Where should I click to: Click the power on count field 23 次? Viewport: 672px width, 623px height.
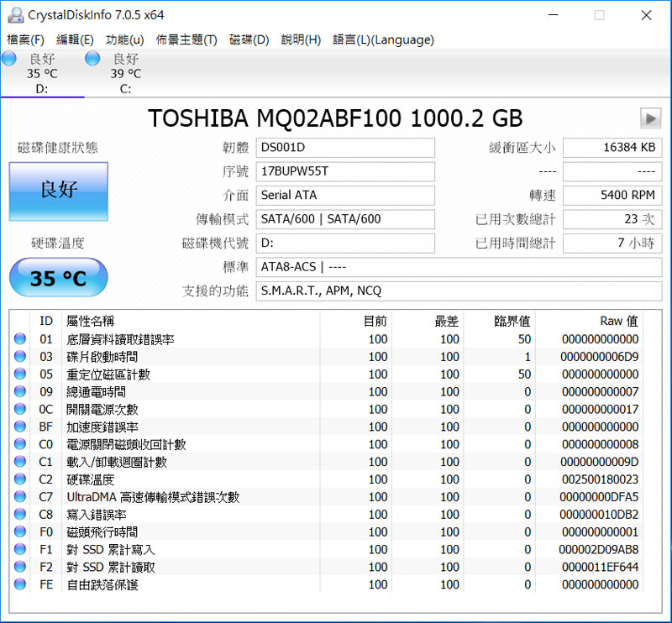pyautogui.click(x=612, y=219)
